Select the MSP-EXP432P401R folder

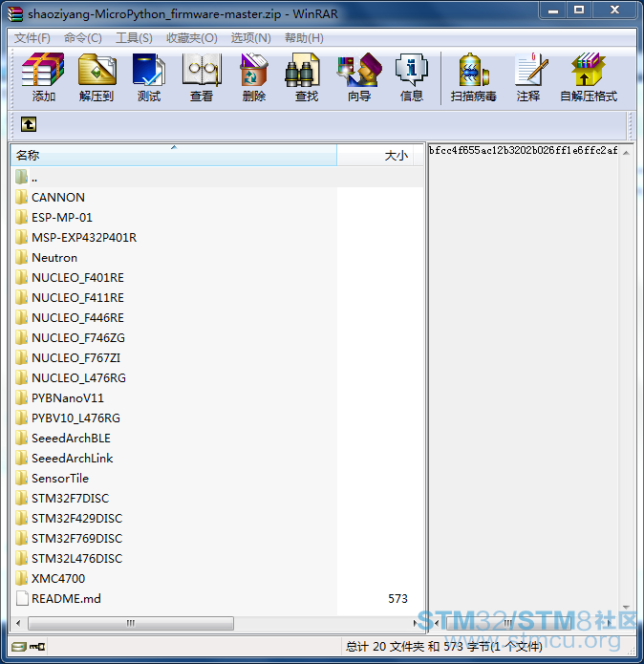[x=76, y=237]
